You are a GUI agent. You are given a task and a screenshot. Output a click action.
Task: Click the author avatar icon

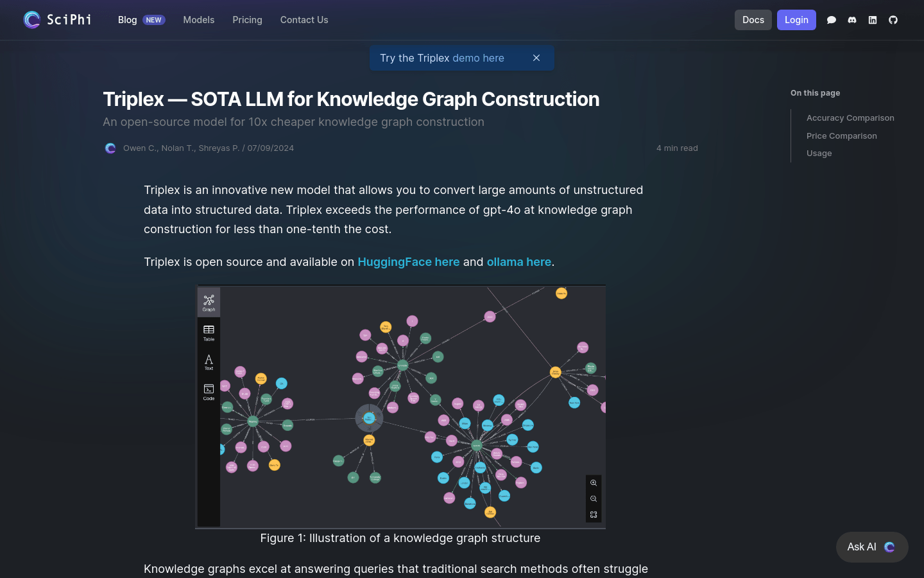point(110,148)
